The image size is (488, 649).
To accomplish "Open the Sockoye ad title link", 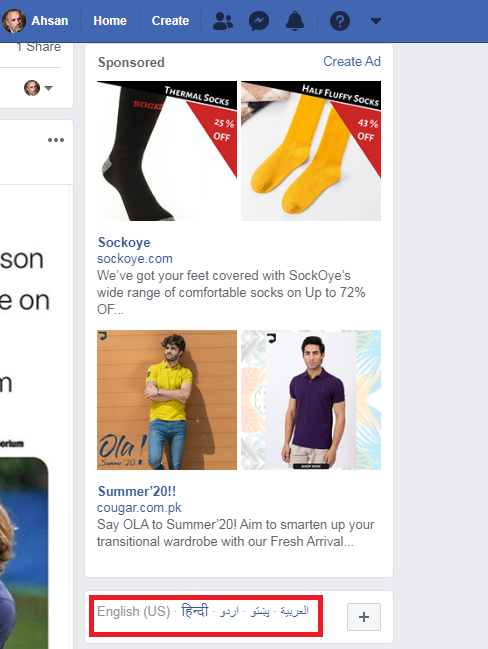I will [124, 243].
